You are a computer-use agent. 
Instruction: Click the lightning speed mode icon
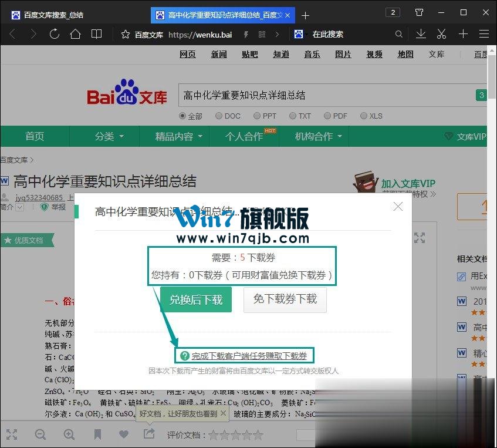point(246,34)
